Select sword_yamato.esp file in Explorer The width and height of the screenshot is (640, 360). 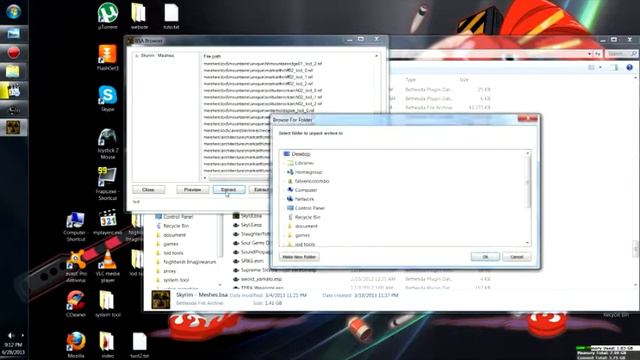pos(261,279)
